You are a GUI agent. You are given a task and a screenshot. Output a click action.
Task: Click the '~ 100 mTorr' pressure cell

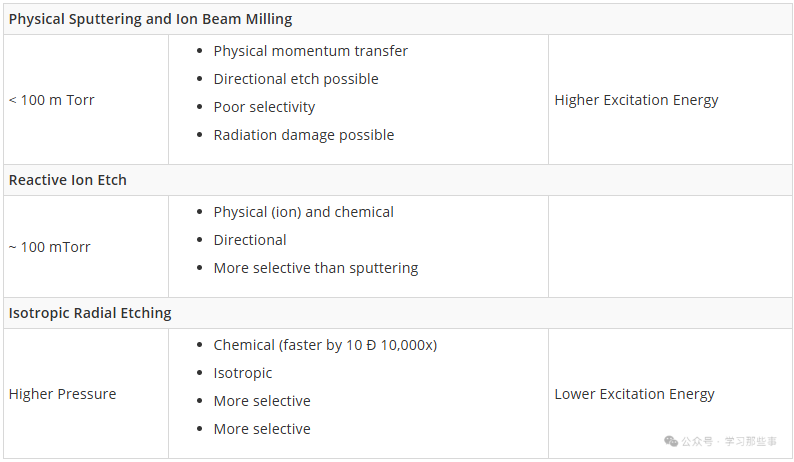[86, 247]
